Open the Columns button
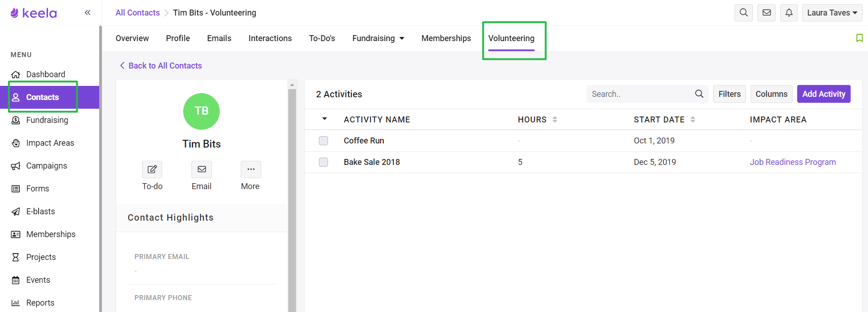The height and width of the screenshot is (312, 868). click(x=772, y=94)
